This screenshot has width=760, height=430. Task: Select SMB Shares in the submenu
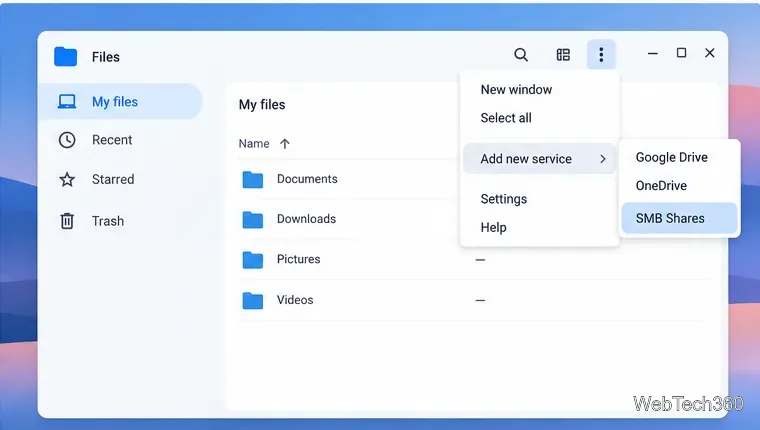(679, 218)
